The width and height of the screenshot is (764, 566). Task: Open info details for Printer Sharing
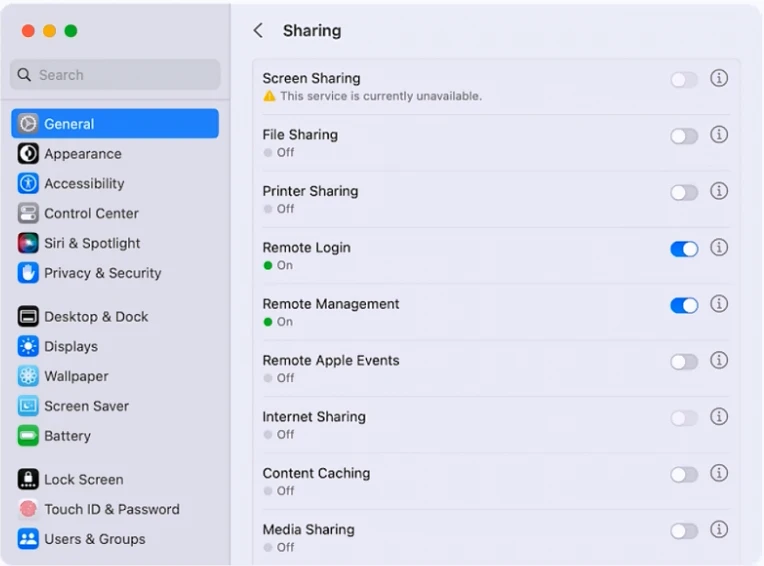719,191
